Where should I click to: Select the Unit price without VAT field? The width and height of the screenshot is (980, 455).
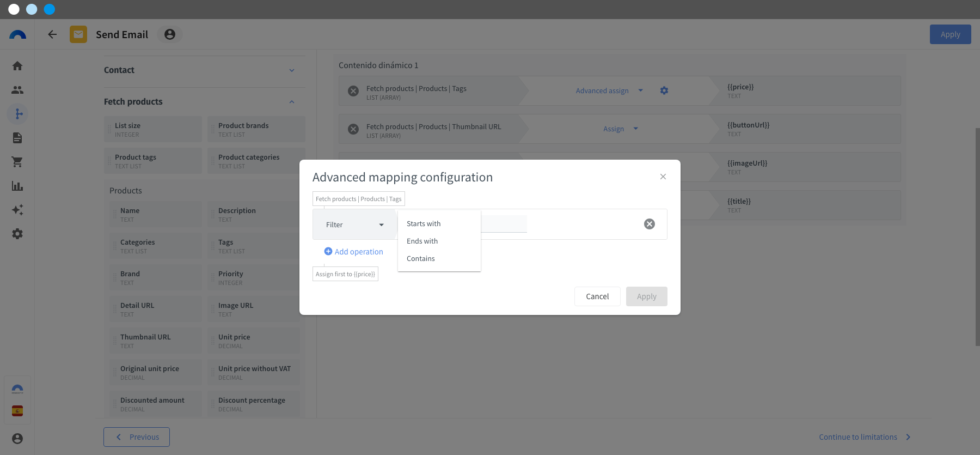coord(254,372)
